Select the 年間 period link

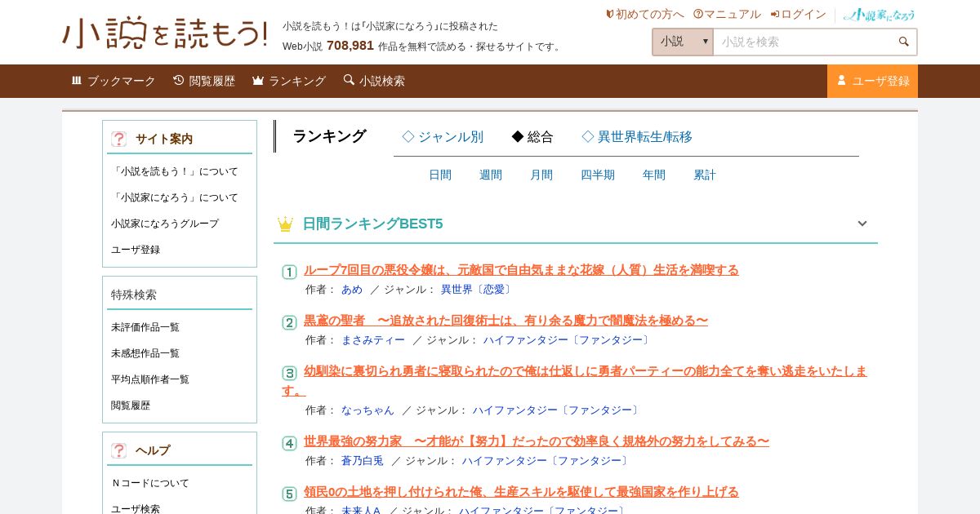(654, 175)
